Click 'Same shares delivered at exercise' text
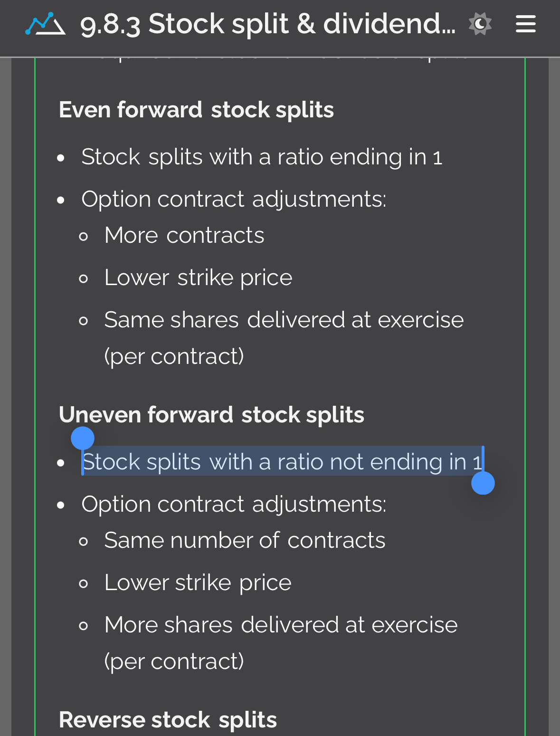Viewport: 560px width, 736px height. 284,320
